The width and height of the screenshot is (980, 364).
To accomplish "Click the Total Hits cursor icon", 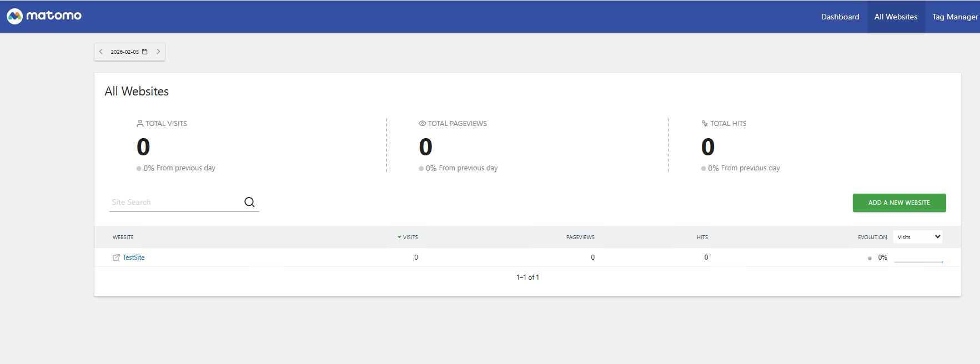I will click(705, 124).
